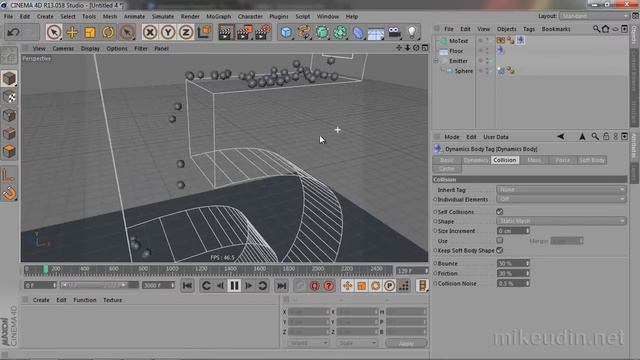The width and height of the screenshot is (640, 360).
Task: Toggle X axis lock
Action: [x=150, y=32]
